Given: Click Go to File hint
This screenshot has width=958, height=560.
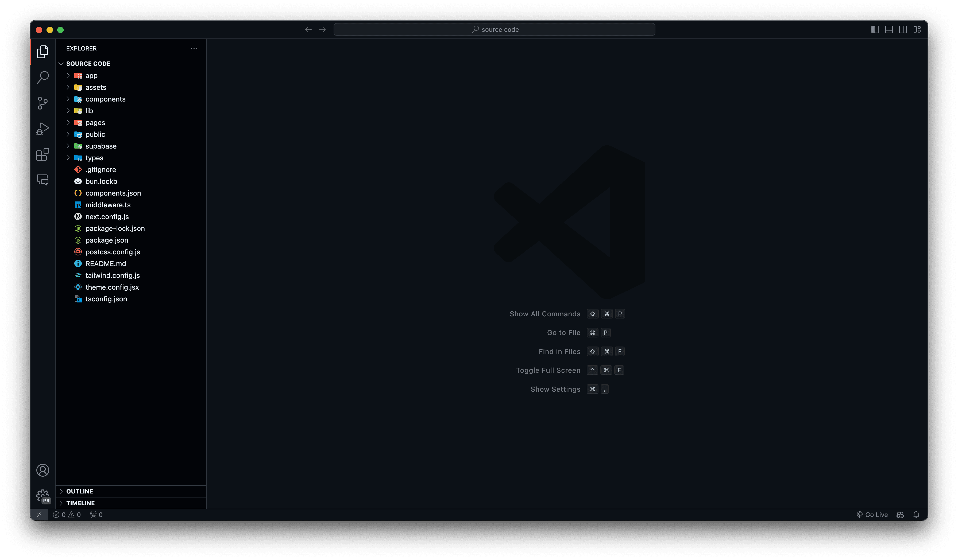Looking at the screenshot, I should click(563, 333).
